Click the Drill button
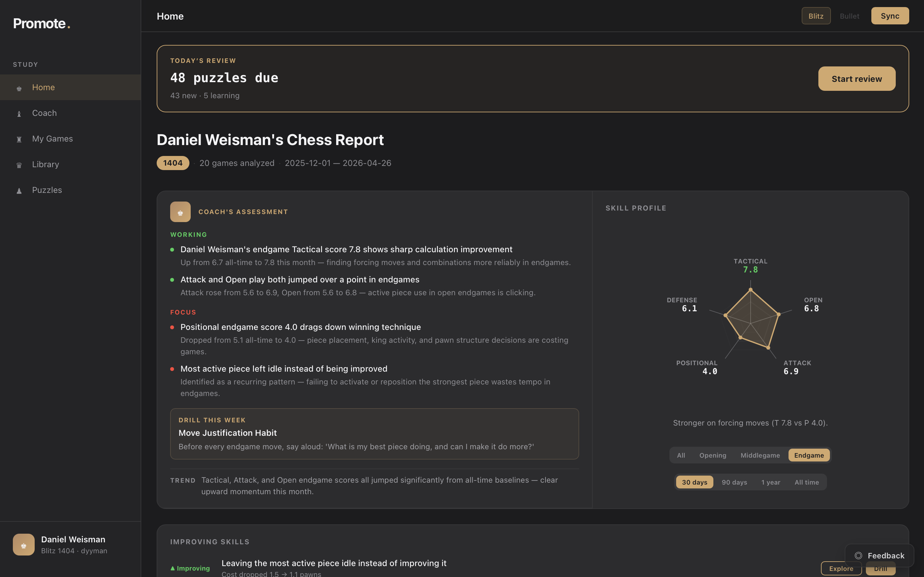This screenshot has width=924, height=577. click(880, 568)
